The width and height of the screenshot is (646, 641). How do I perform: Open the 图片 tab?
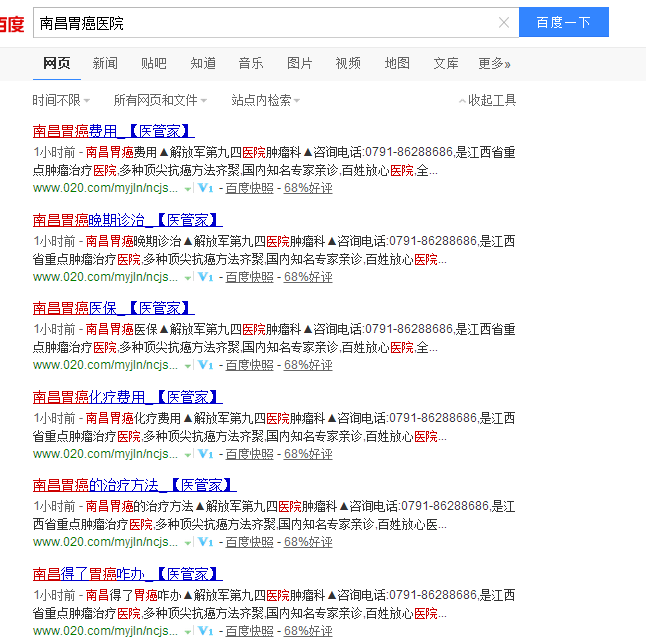[300, 63]
